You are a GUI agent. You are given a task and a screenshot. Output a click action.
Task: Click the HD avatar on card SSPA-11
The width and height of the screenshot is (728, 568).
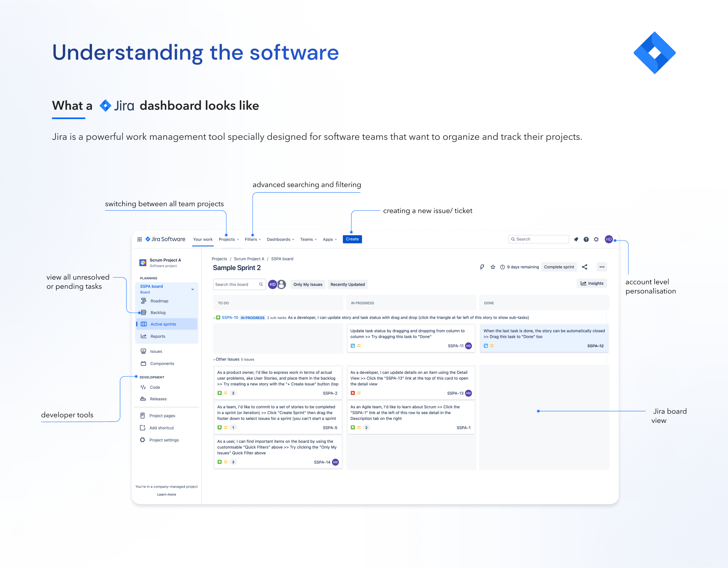[x=468, y=346]
